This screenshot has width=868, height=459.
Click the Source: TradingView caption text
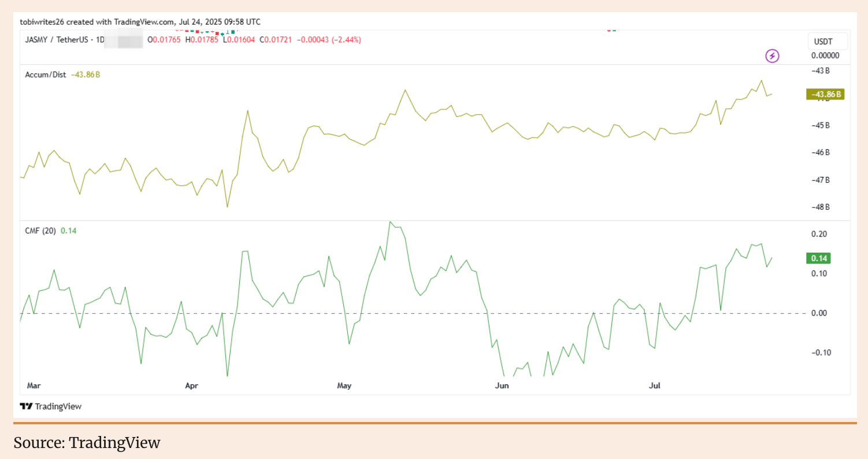click(87, 443)
